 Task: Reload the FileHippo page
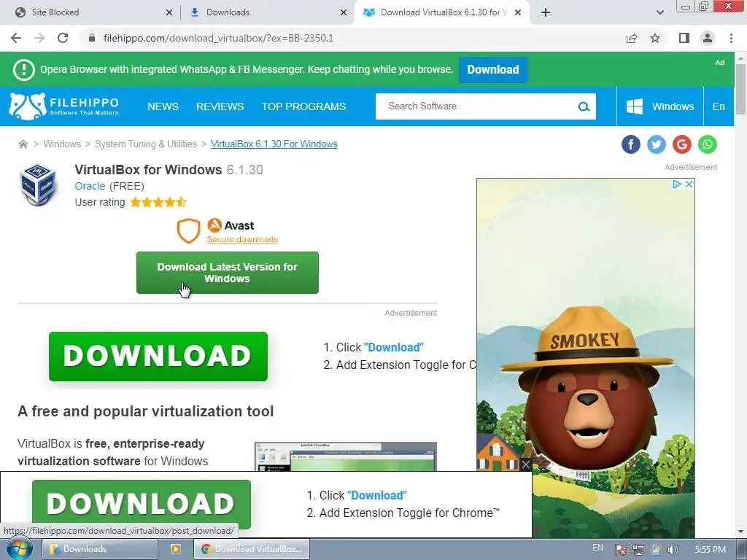click(63, 38)
